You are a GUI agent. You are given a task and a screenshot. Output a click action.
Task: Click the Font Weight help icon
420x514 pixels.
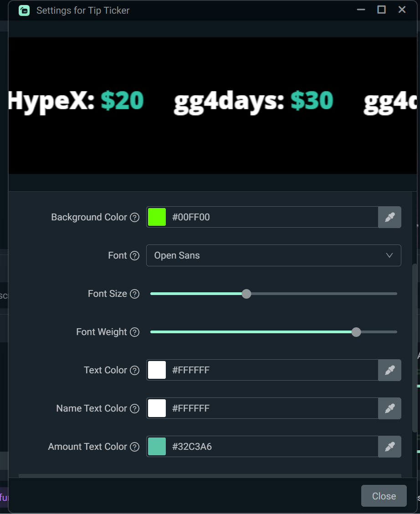tap(134, 332)
